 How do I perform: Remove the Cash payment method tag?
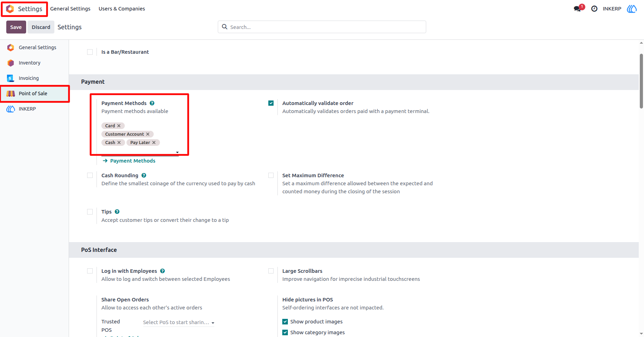[x=119, y=142]
